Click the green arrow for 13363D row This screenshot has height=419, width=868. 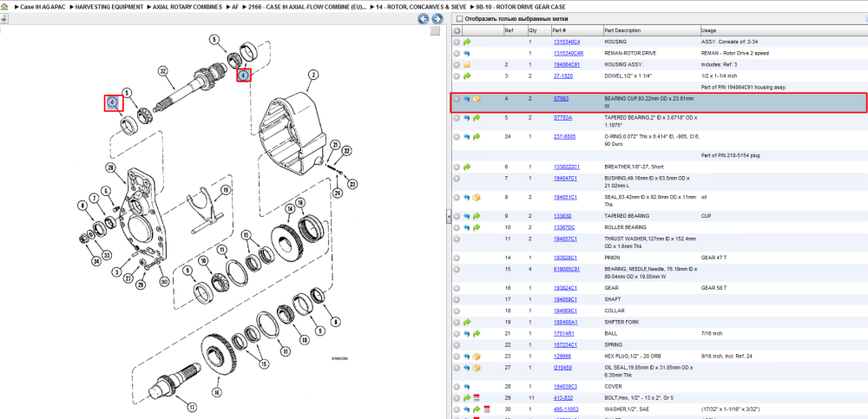(x=476, y=216)
